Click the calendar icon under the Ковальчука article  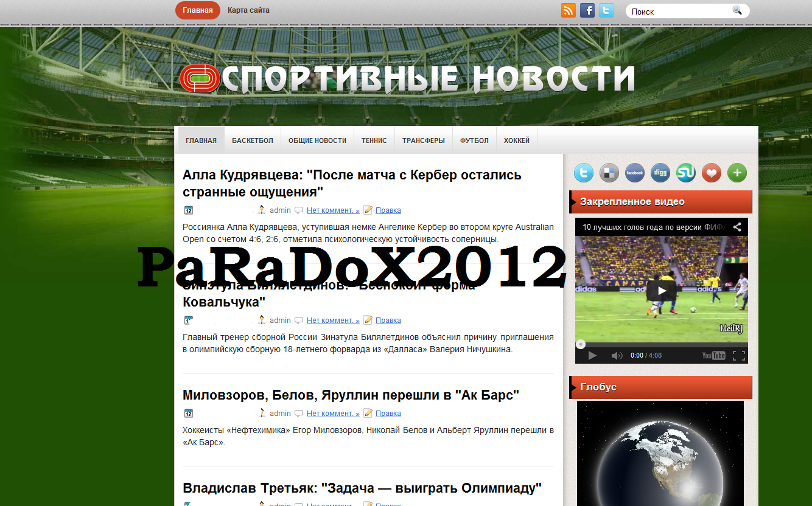tap(188, 321)
